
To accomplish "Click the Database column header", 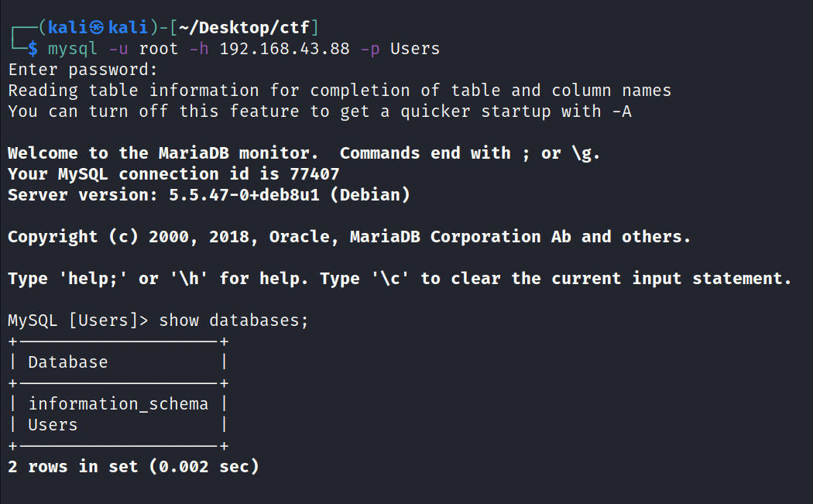I will pos(68,362).
